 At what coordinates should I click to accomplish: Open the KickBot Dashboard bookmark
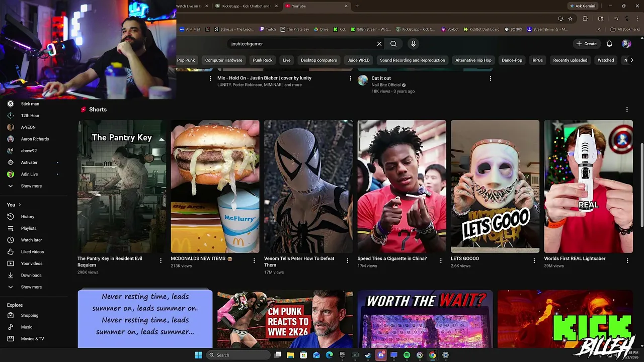coord(481,29)
